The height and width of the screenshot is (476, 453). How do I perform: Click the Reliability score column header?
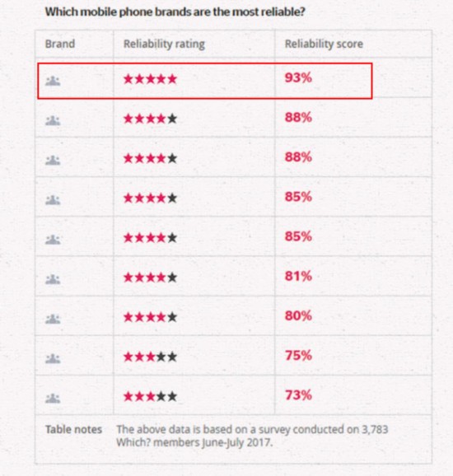tap(324, 44)
